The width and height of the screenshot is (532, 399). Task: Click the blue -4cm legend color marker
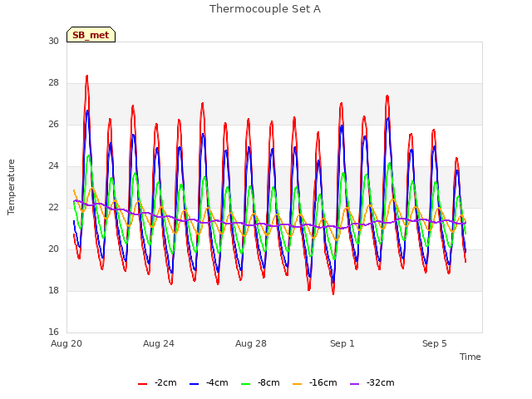(x=194, y=384)
